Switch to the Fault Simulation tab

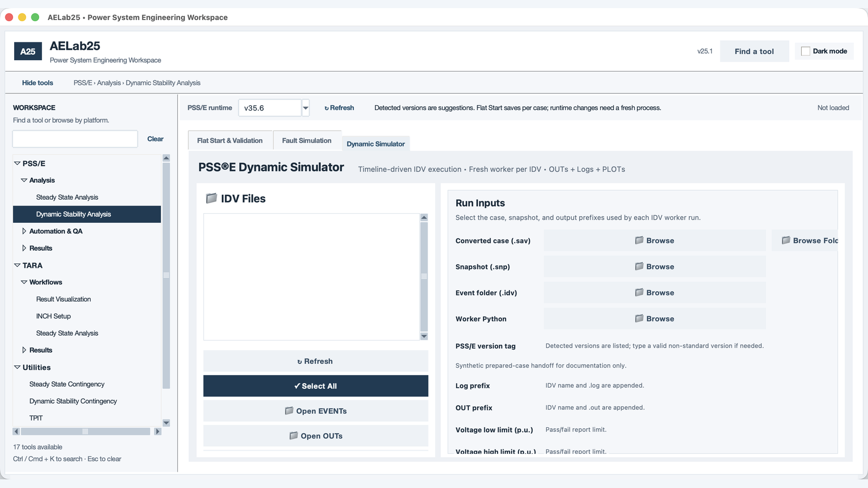[x=307, y=140]
